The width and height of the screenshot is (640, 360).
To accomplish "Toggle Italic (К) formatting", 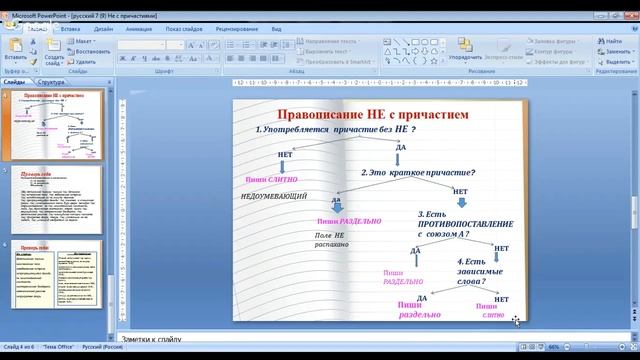I will (x=133, y=59).
